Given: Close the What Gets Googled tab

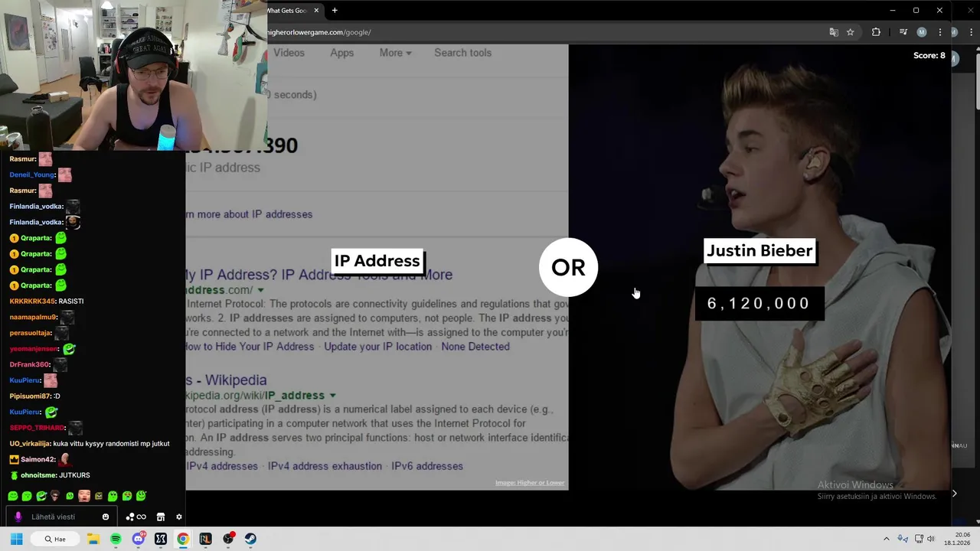Looking at the screenshot, I should point(316,11).
